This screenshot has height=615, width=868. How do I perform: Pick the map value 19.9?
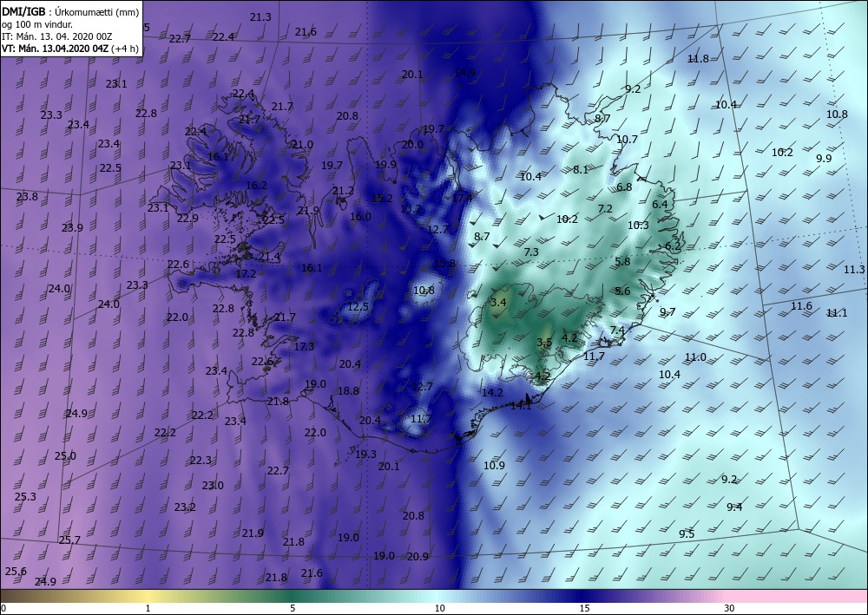pyautogui.click(x=386, y=164)
